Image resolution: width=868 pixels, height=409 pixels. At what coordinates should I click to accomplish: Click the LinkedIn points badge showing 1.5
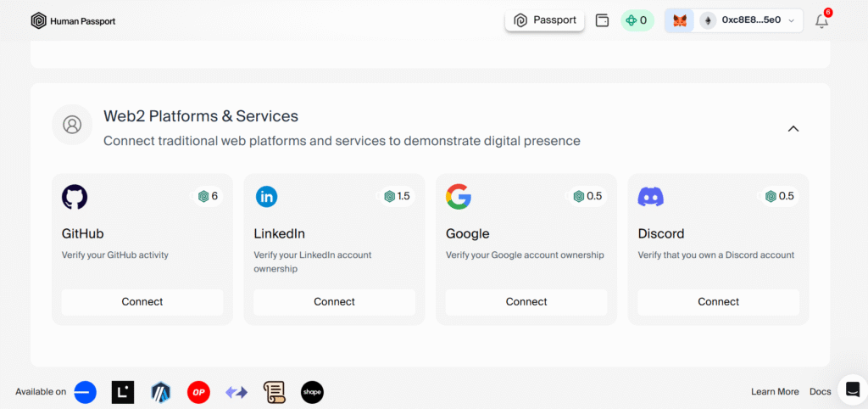pos(397,196)
